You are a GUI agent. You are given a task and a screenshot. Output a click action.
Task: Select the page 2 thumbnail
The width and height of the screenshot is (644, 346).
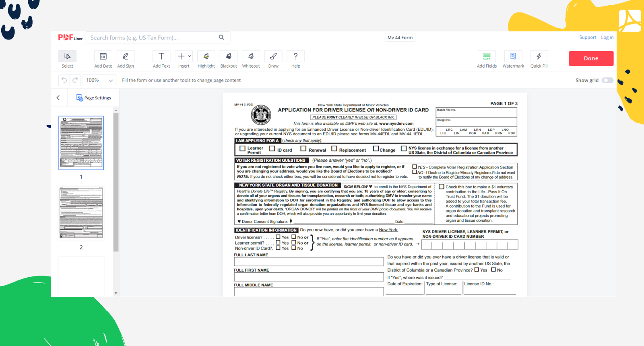tap(81, 213)
